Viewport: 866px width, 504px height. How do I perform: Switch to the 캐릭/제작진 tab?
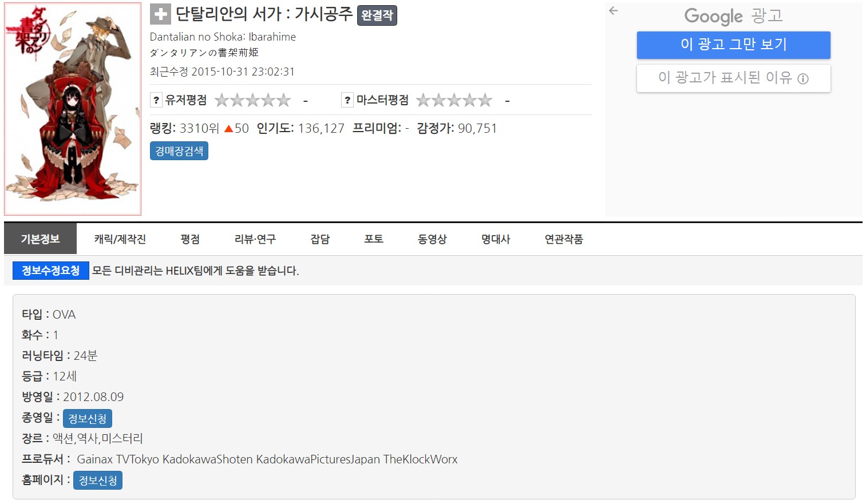(x=120, y=239)
